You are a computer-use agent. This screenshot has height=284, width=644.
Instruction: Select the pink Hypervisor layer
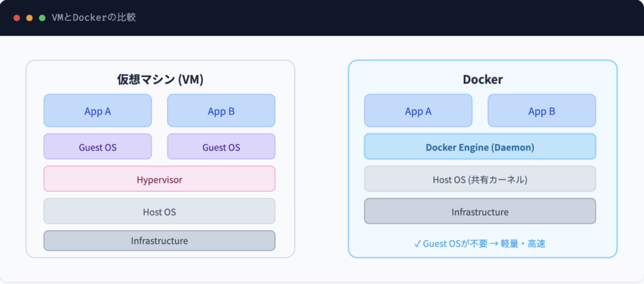pos(159,179)
